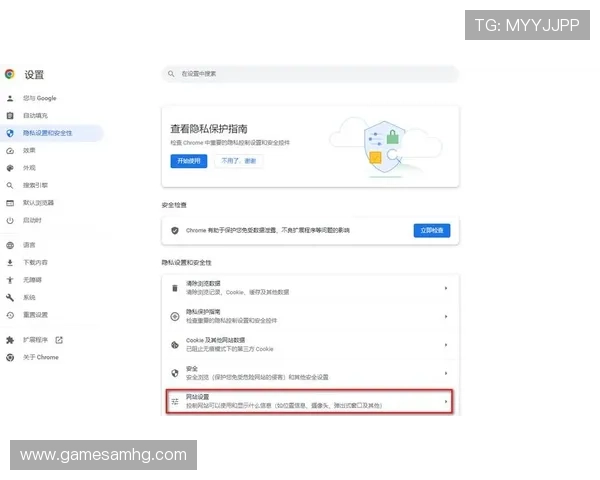Open 重置设置 restore clock icon
The height and width of the screenshot is (480, 600).
click(10, 315)
